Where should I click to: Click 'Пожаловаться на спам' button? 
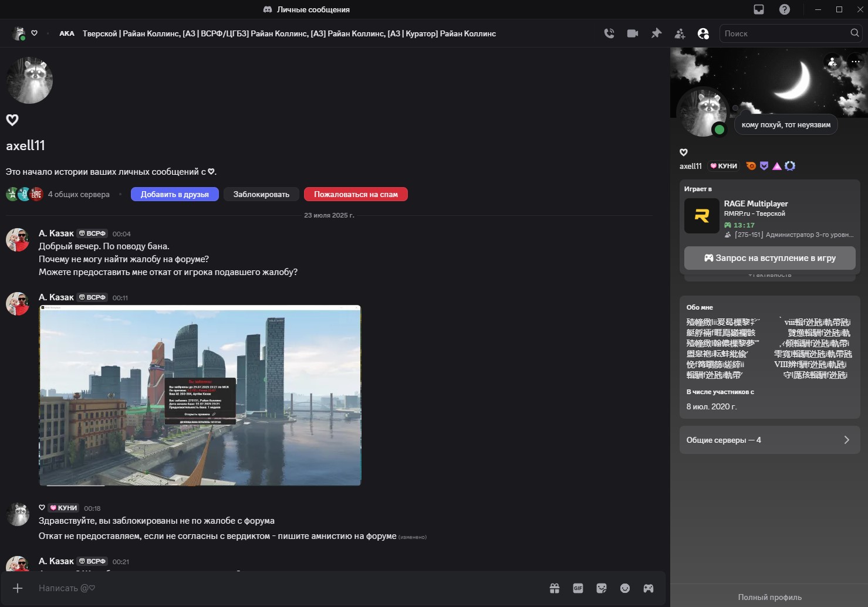[356, 194]
